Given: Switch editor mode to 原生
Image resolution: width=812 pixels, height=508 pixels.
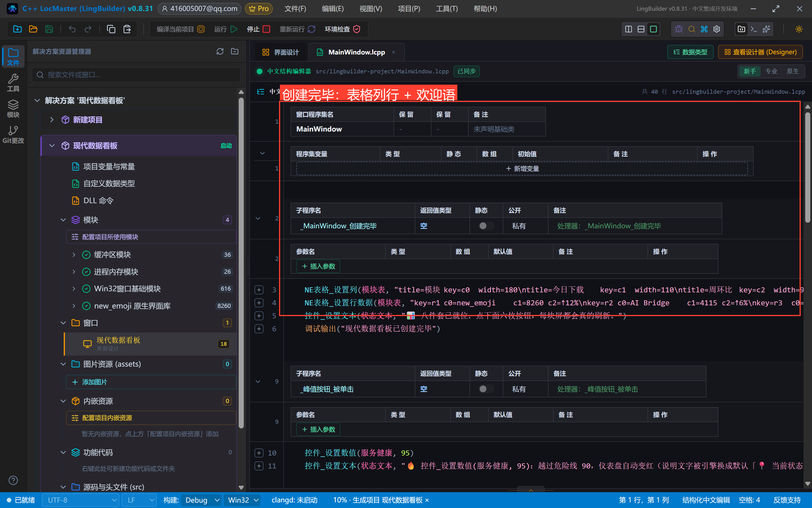Looking at the screenshot, I should [793, 71].
